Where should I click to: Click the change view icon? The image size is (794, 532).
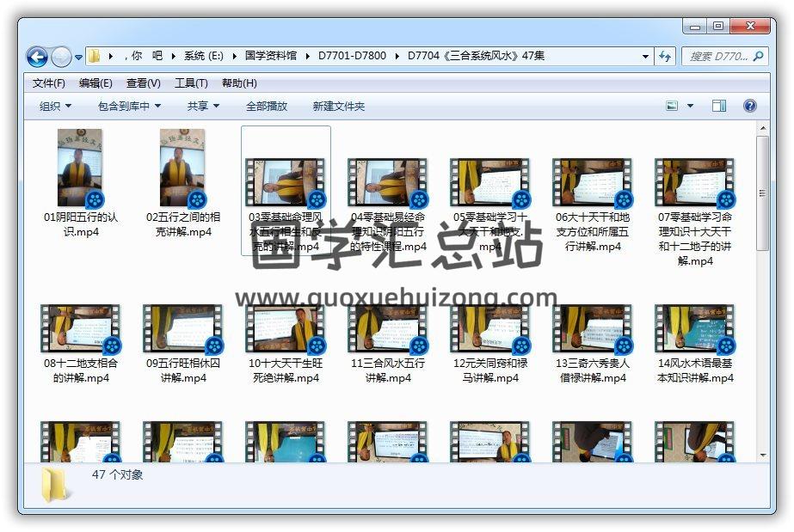[672, 106]
